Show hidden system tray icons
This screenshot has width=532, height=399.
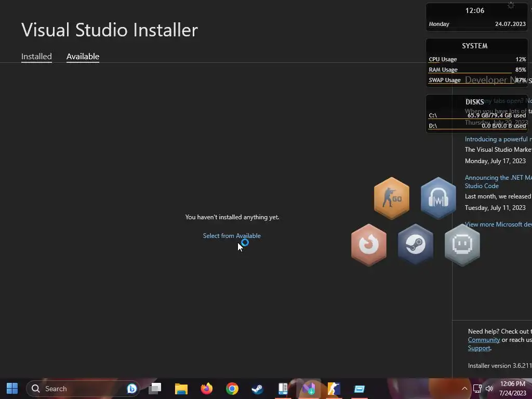click(x=464, y=389)
